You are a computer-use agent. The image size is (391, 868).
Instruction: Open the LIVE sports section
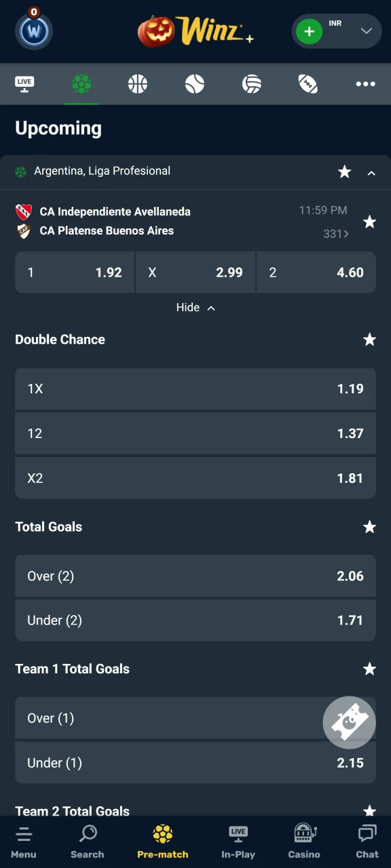pos(24,83)
